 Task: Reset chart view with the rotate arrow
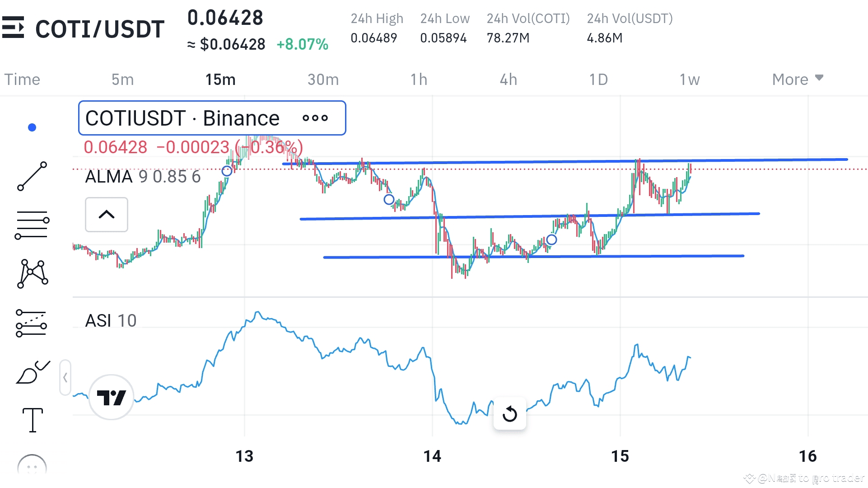coord(509,414)
